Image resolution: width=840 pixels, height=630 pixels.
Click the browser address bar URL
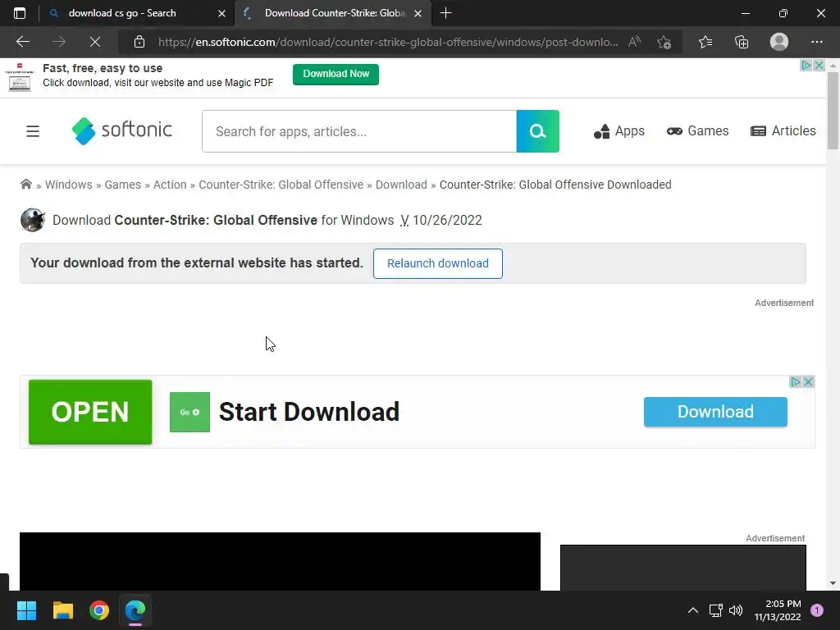[x=388, y=42]
